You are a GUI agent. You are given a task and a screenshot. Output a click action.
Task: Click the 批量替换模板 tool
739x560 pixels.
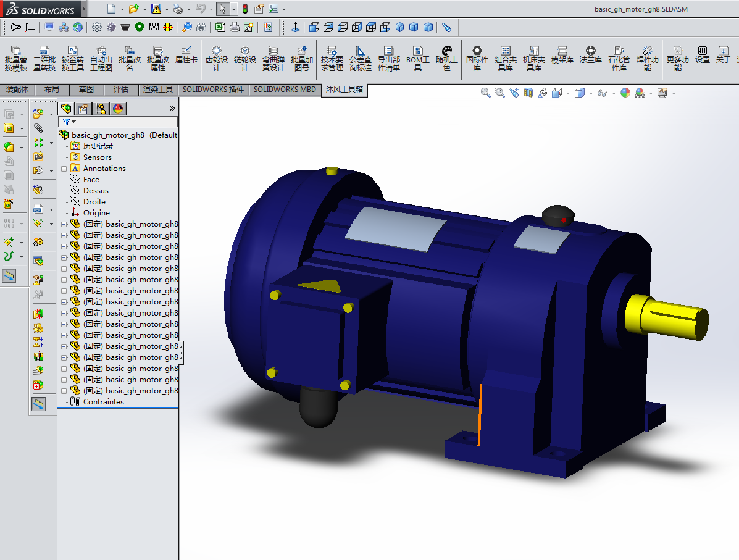click(x=16, y=59)
